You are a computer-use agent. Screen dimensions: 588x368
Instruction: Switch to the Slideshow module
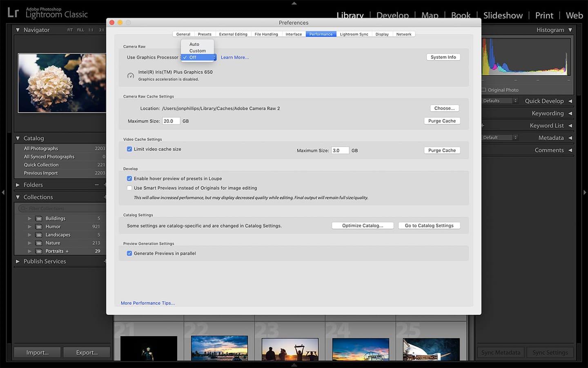[503, 16]
